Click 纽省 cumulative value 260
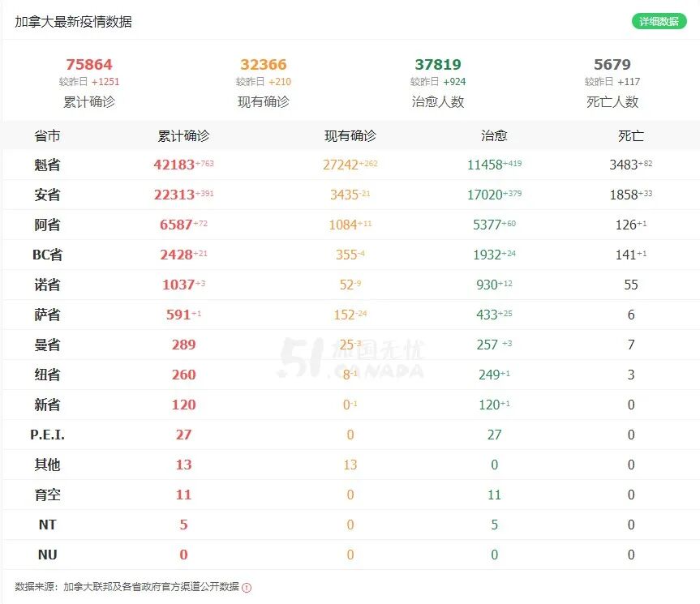The image size is (700, 604). [183, 375]
